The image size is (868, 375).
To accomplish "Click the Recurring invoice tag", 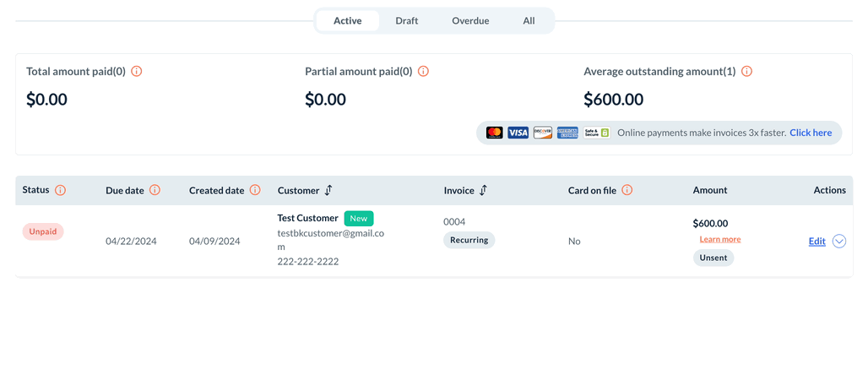I will (x=469, y=240).
